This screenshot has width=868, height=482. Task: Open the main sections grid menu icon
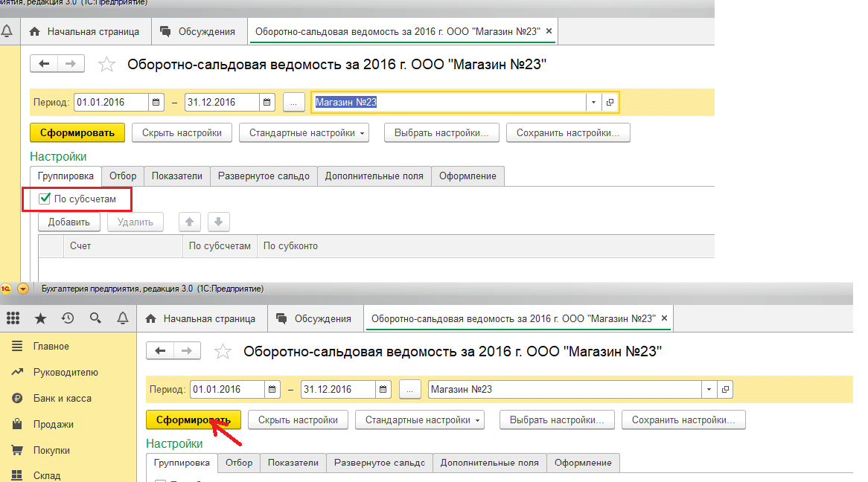13,318
